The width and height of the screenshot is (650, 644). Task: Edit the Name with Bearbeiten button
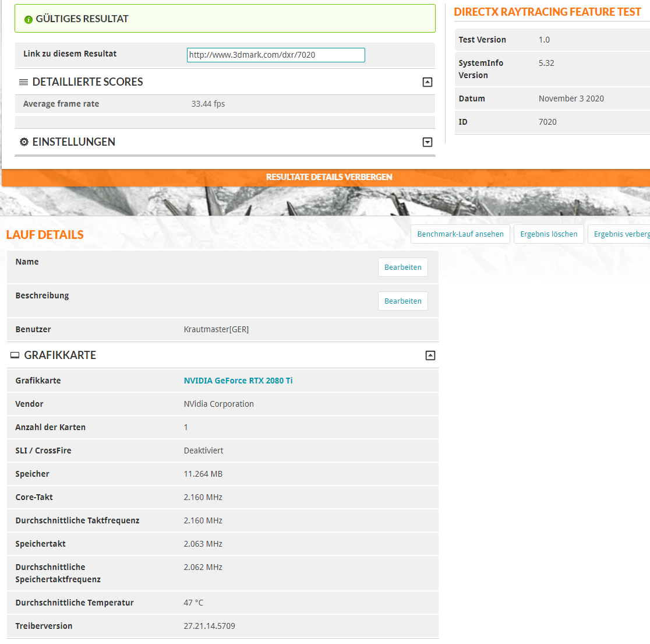pyautogui.click(x=402, y=267)
